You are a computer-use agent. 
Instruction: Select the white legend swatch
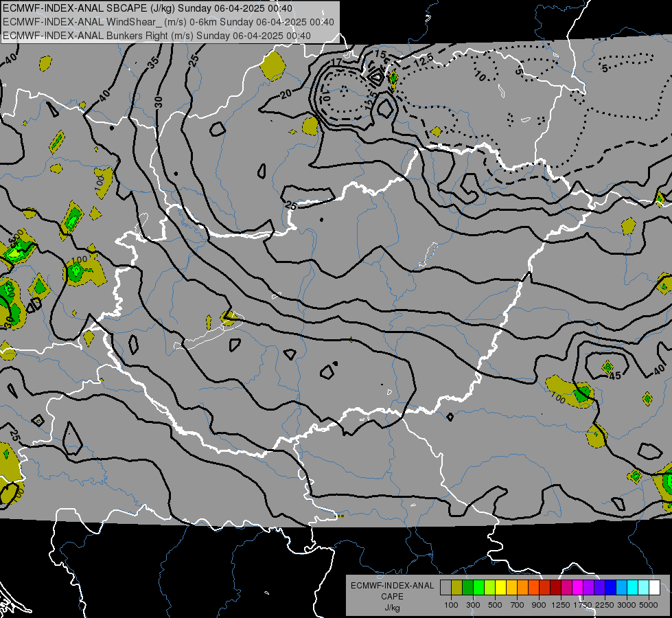(x=654, y=588)
